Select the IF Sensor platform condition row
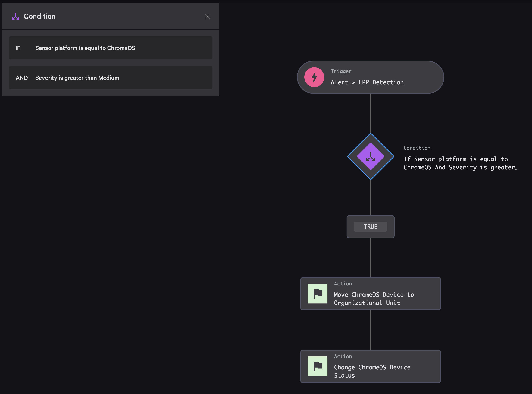Viewport: 532px width, 394px height. (111, 48)
